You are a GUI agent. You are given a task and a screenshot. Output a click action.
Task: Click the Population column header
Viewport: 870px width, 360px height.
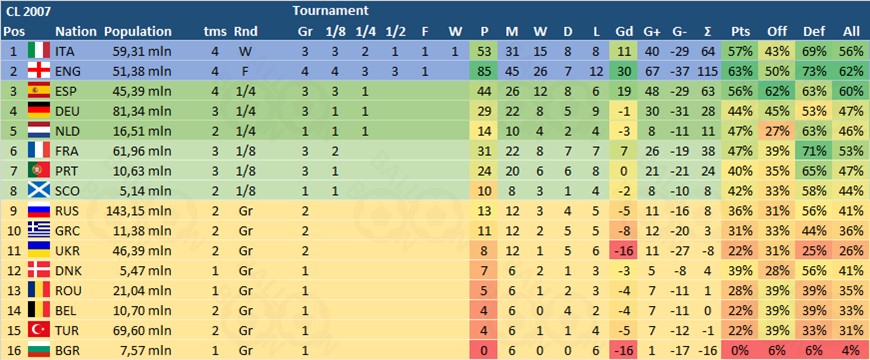click(x=138, y=32)
